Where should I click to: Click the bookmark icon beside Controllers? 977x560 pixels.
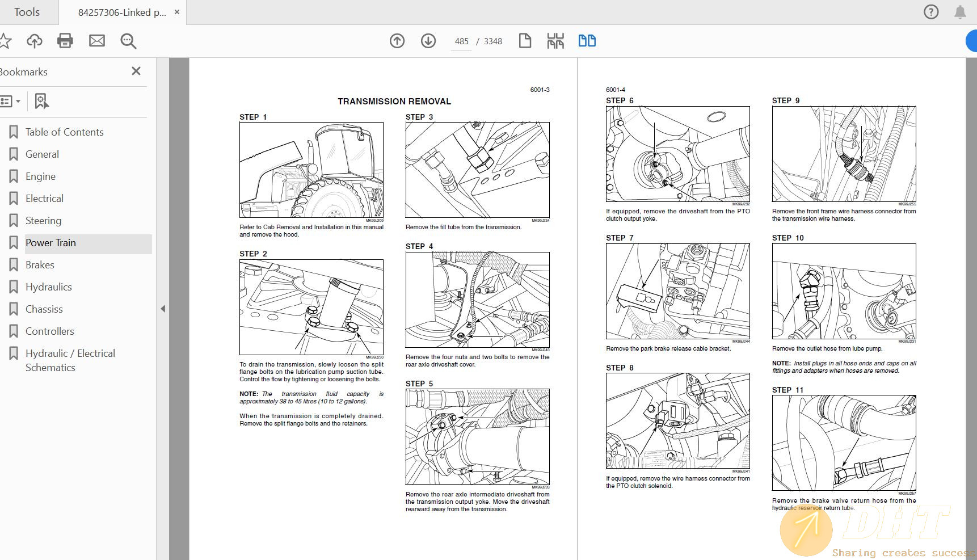tap(14, 331)
